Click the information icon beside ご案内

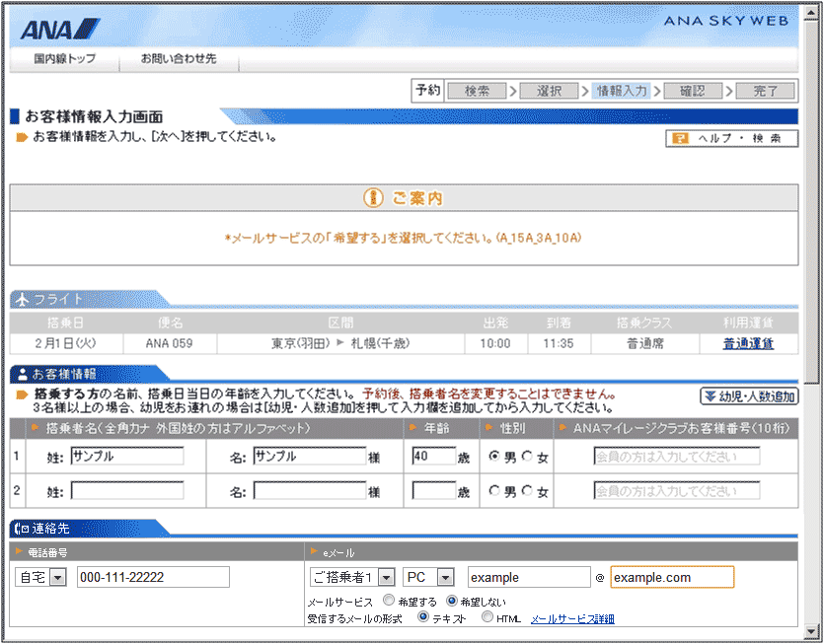(373, 198)
